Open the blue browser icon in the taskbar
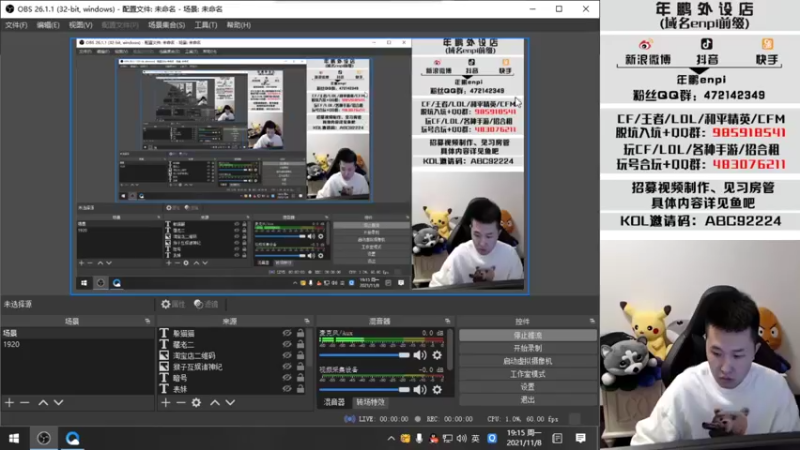This screenshot has height=450, width=800. [72, 438]
